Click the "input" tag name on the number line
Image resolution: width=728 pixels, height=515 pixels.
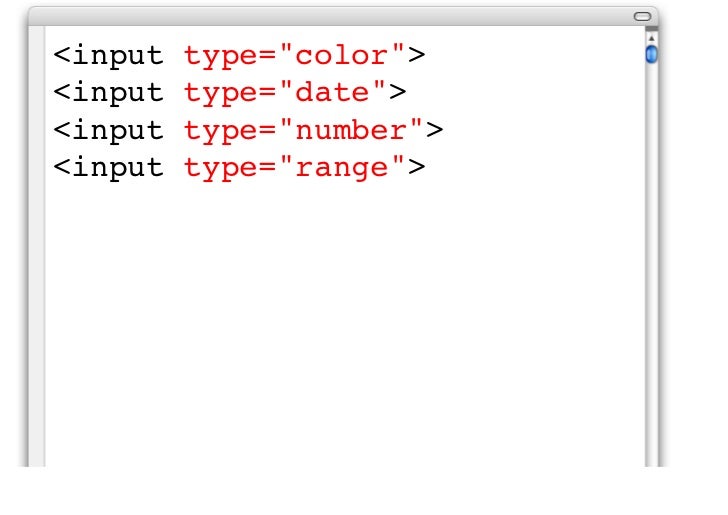(x=118, y=131)
